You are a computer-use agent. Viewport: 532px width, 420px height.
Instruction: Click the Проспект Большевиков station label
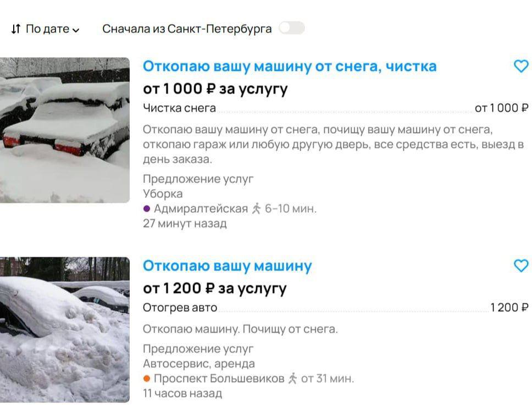pos(219,379)
